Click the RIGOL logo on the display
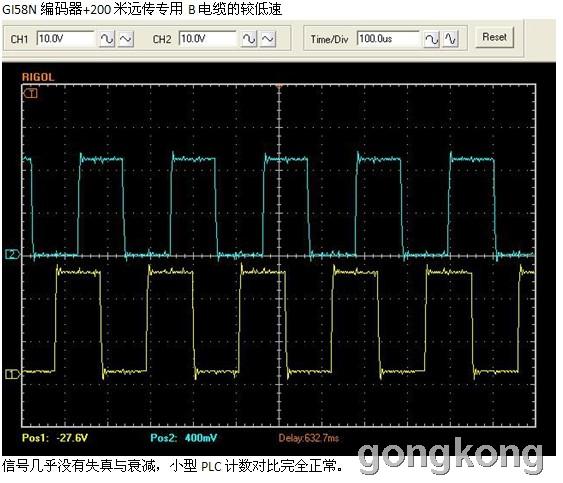Viewport: 563px width, 483px height. point(38,77)
